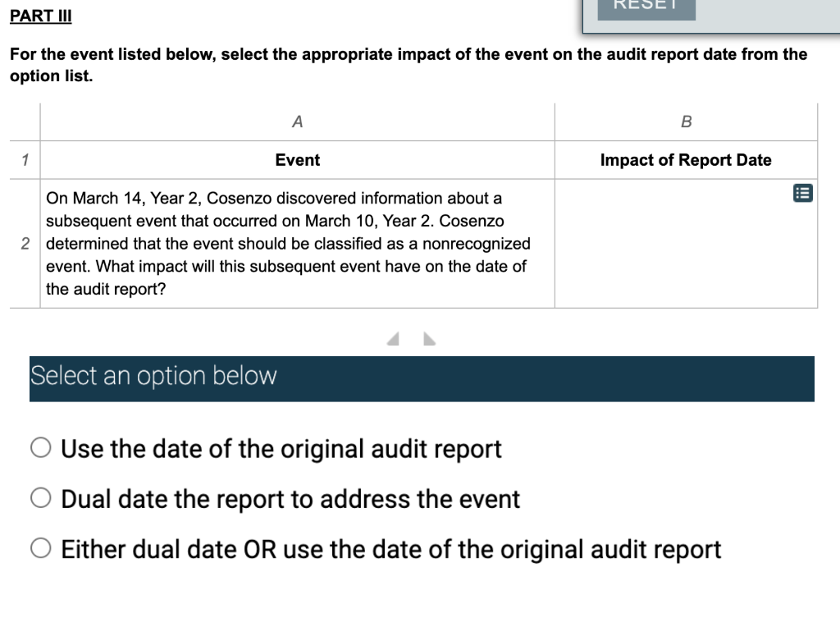This screenshot has width=840, height=618.
Task: Click the 'PART III' heading link
Action: pyautogui.click(x=39, y=16)
